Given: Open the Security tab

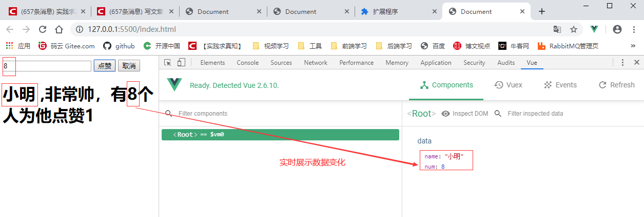Looking at the screenshot, I should pos(474,63).
